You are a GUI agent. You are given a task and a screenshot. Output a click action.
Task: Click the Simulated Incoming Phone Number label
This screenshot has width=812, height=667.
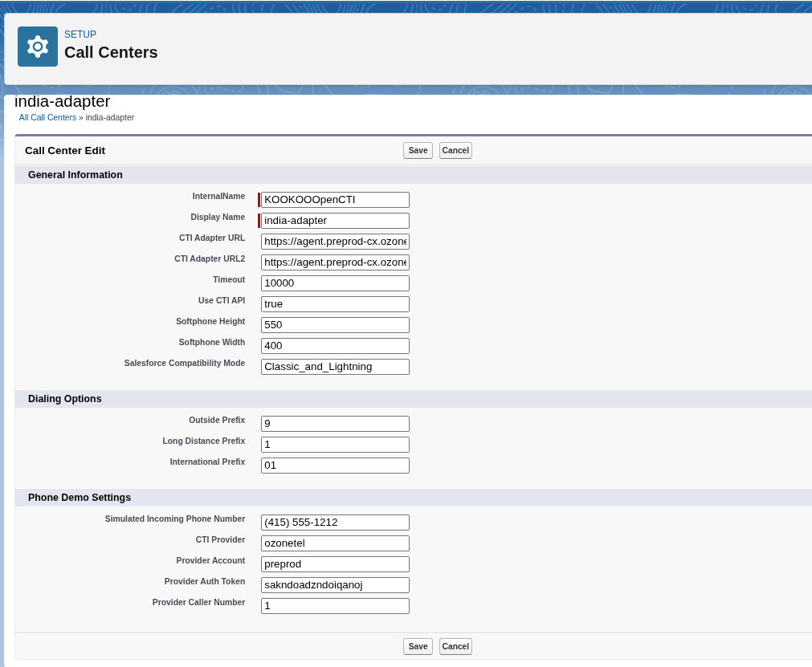(x=175, y=519)
